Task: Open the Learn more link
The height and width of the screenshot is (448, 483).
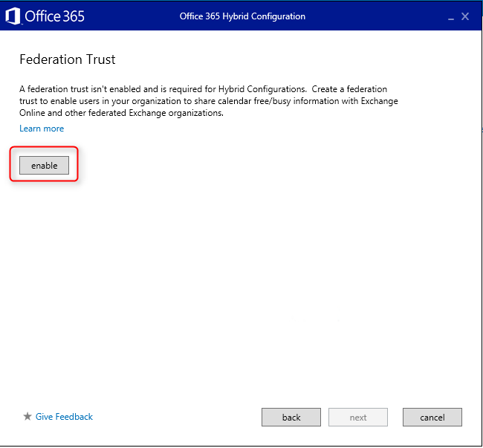Action: pos(42,129)
